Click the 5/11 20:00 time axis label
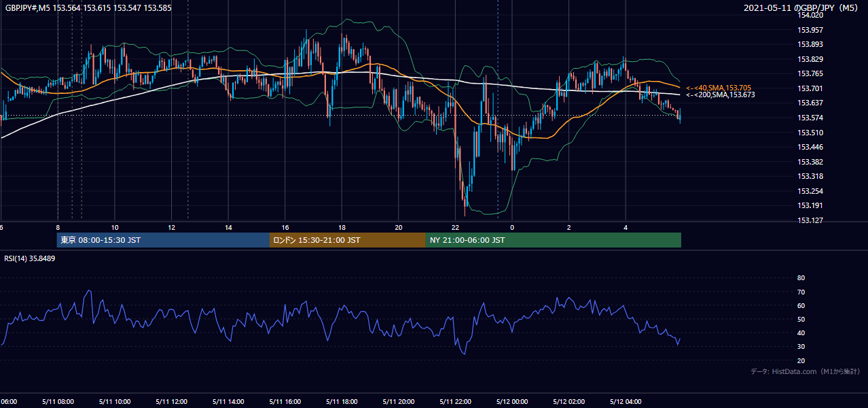This screenshot has width=868, height=408. pos(399,402)
